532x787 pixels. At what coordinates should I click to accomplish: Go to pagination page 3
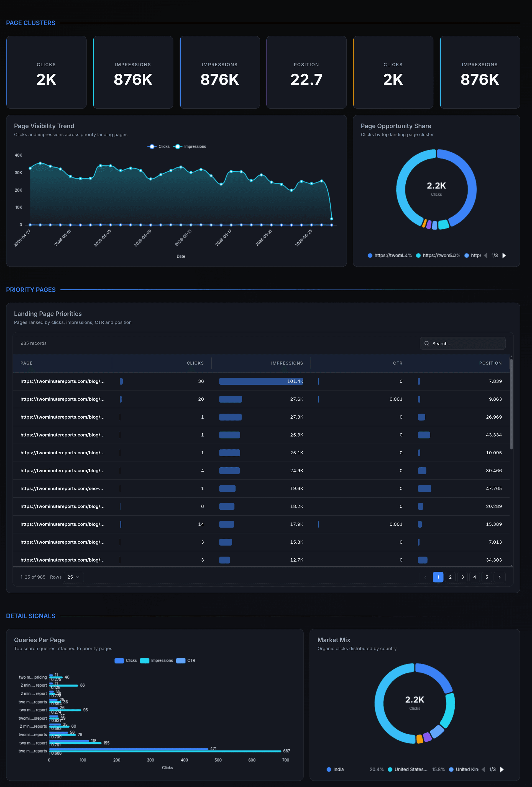462,577
